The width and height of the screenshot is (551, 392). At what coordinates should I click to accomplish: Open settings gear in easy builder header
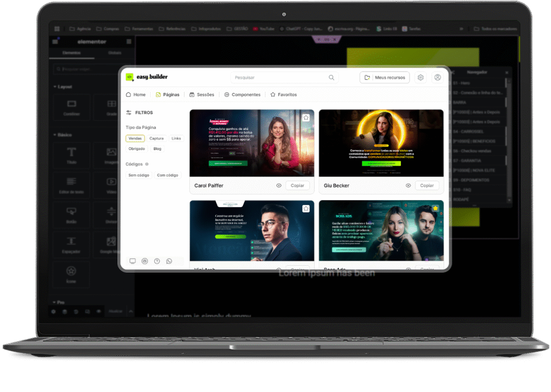420,77
